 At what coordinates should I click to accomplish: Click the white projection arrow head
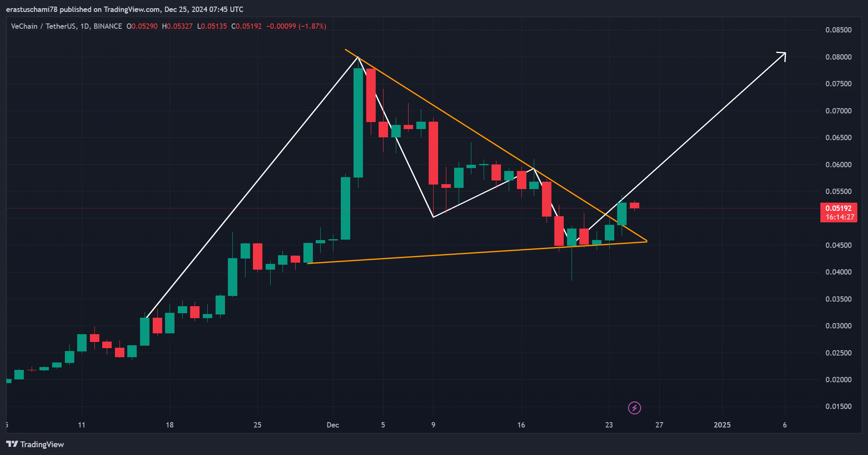[x=783, y=55]
